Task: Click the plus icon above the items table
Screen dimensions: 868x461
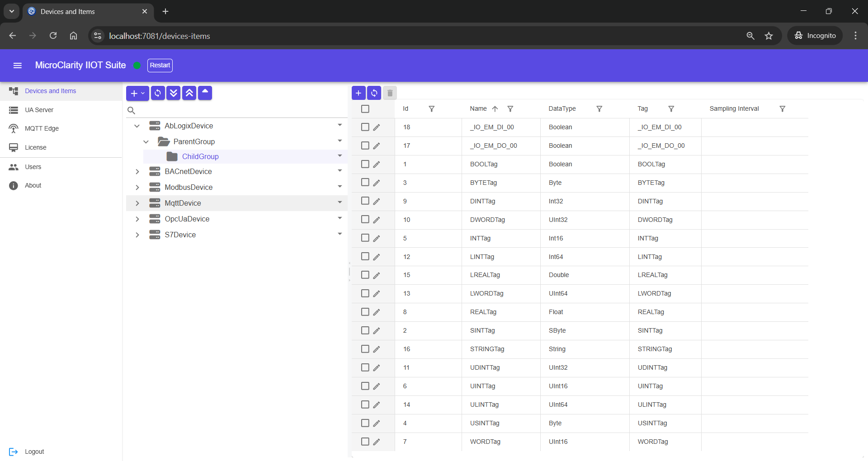Action: [358, 93]
